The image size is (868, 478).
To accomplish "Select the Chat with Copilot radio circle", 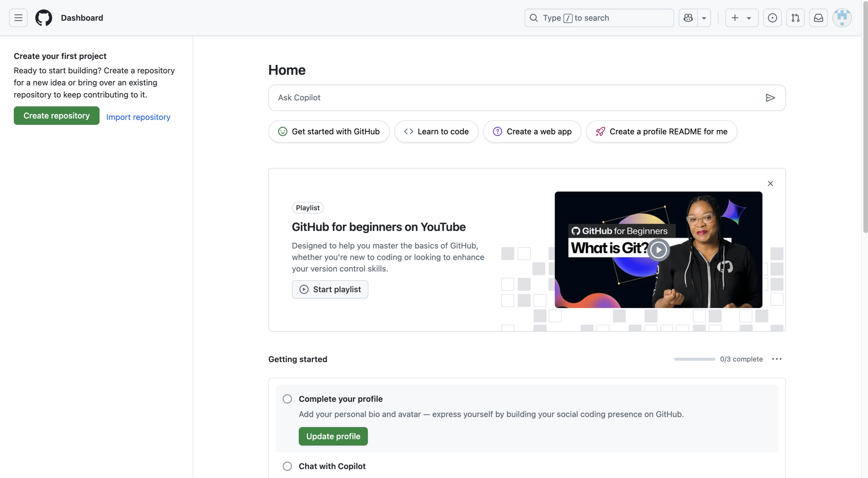I will 287,466.
